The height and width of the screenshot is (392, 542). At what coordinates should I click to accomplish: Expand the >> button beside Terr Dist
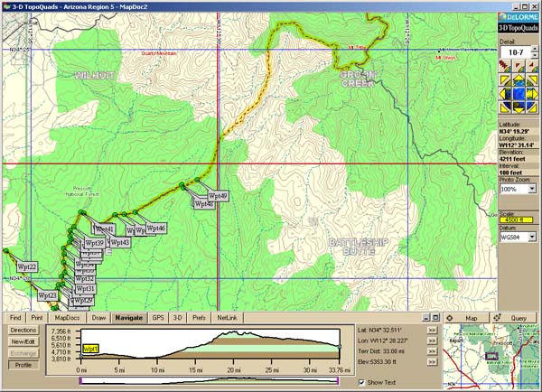[432, 351]
